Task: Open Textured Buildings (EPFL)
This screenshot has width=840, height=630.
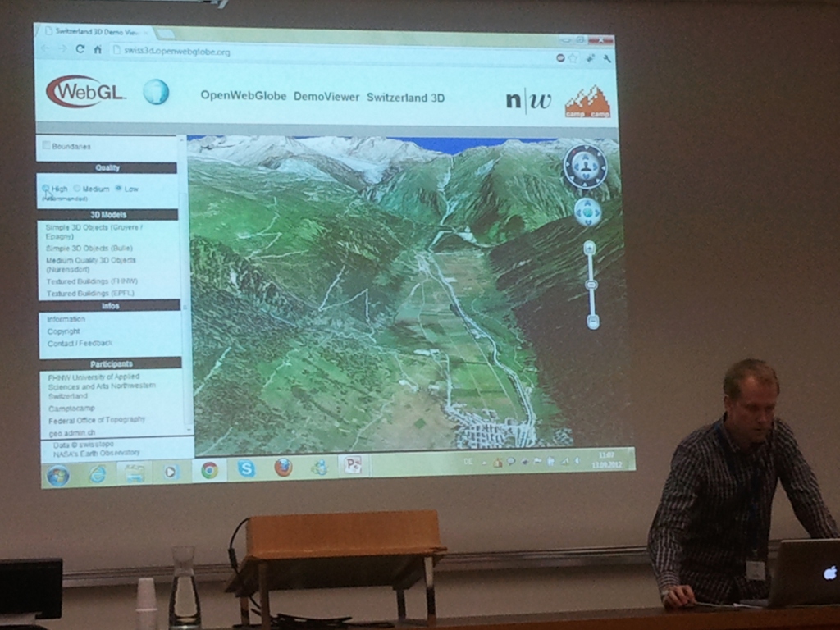Action: pyautogui.click(x=90, y=294)
